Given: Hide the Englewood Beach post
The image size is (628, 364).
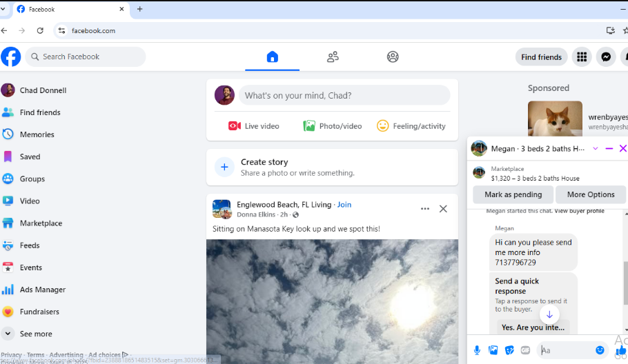Looking at the screenshot, I should [x=443, y=209].
